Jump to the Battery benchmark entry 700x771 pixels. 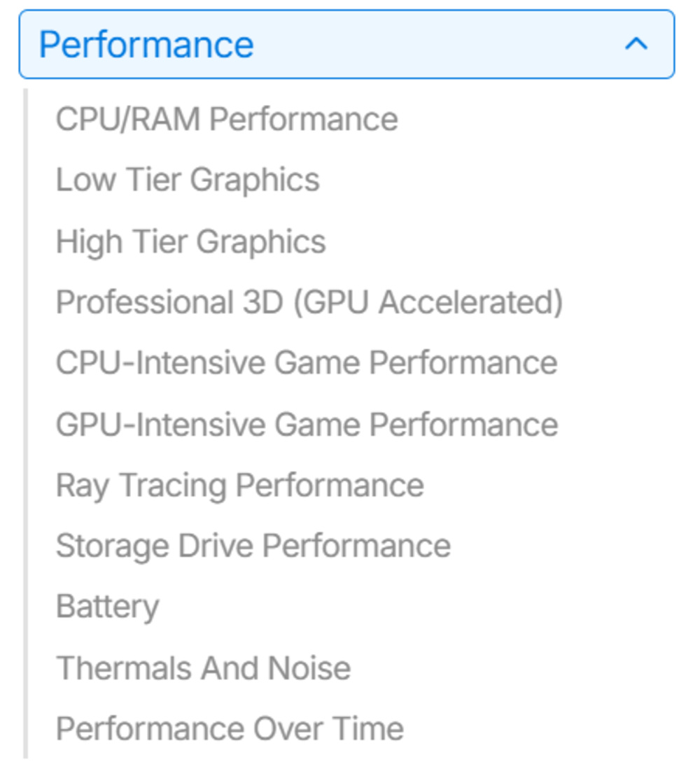click(108, 607)
